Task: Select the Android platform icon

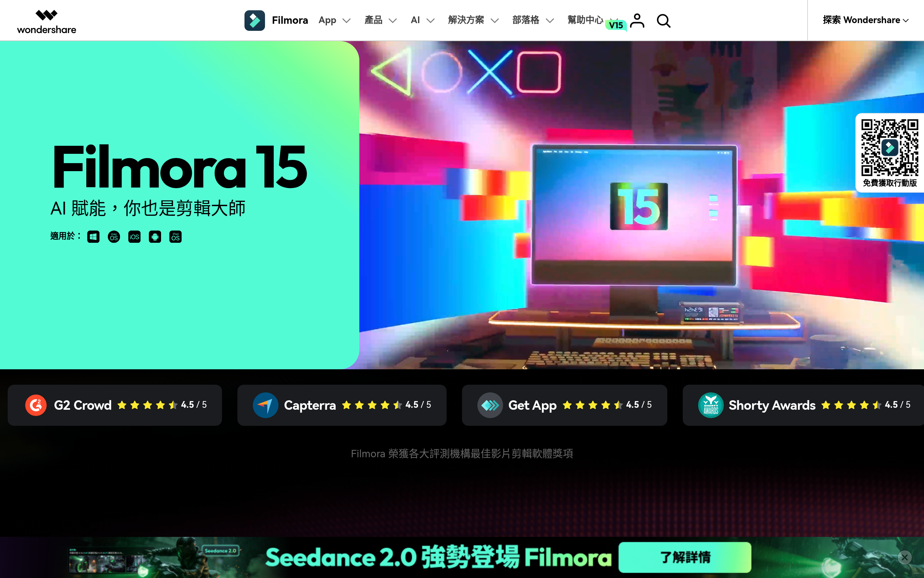Action: [x=155, y=237]
